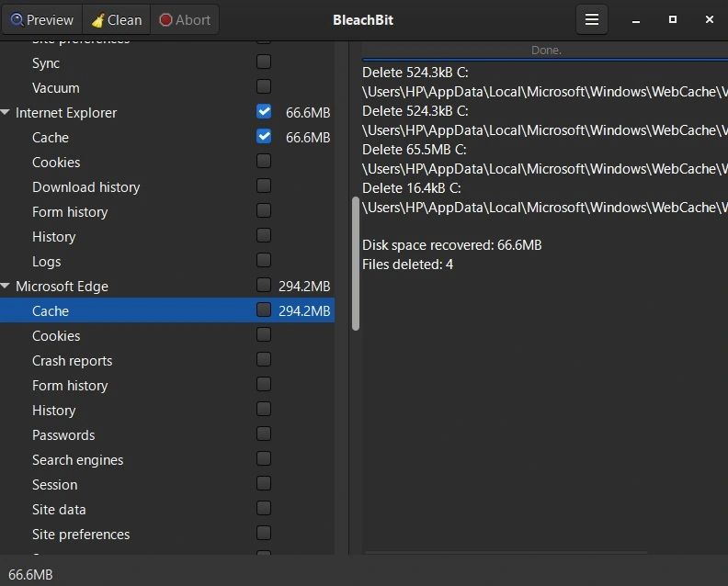
Task: Click the Abort stop button
Action: tap(185, 20)
